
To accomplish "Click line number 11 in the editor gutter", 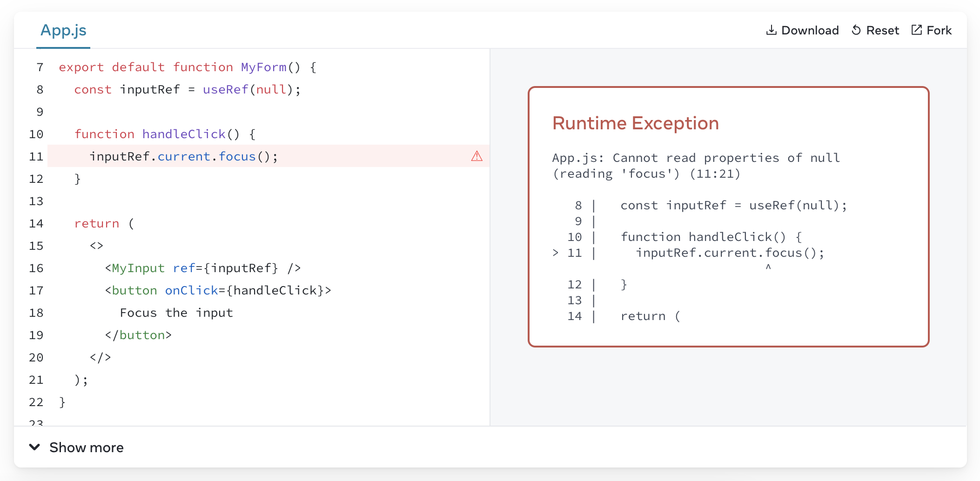I will (x=36, y=156).
